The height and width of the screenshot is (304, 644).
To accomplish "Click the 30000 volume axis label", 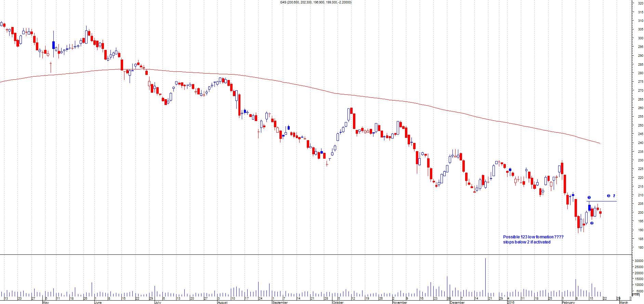I will point(639,261).
